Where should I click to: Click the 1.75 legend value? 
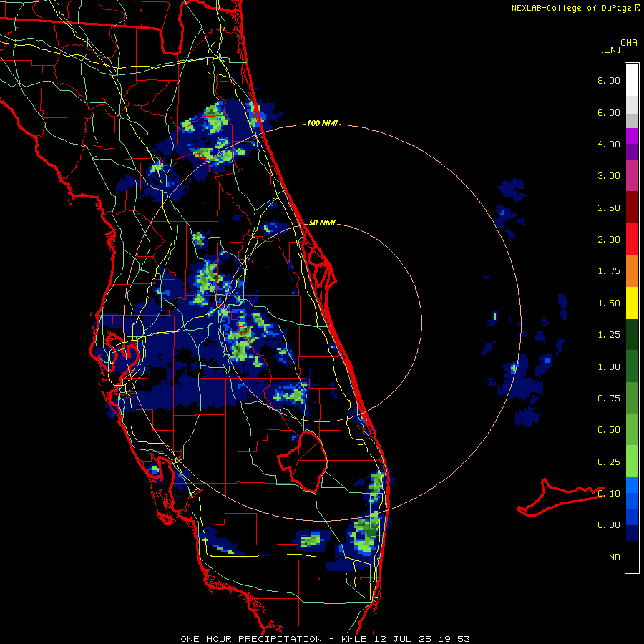(x=609, y=271)
